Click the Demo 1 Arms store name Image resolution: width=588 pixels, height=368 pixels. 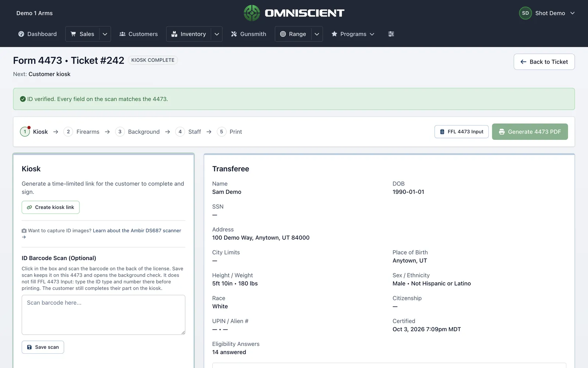(35, 13)
